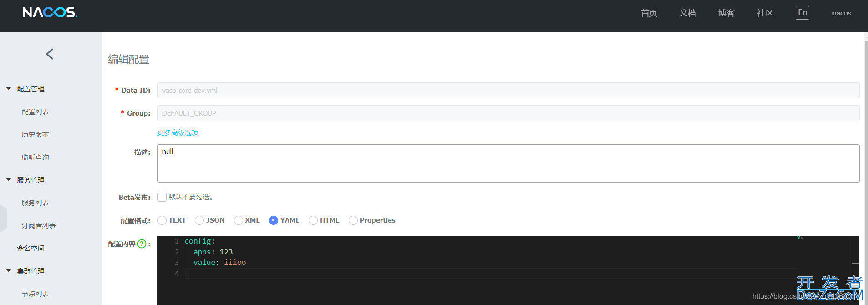Open 首页 in top navigation
Viewport: 868px width, 305px height.
[x=649, y=13]
